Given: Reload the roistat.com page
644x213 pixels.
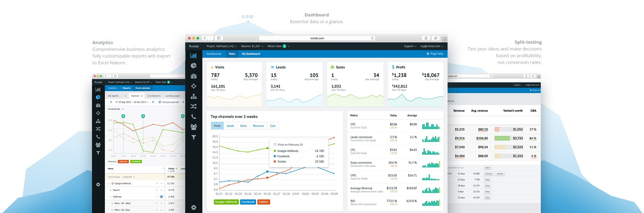Looking at the screenshot, I should [x=372, y=38].
